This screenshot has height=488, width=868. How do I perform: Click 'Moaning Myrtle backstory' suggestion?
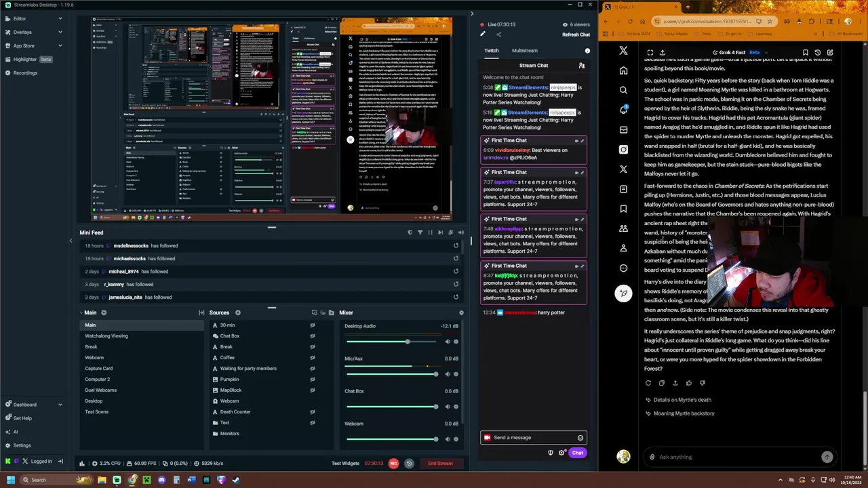pos(684,413)
